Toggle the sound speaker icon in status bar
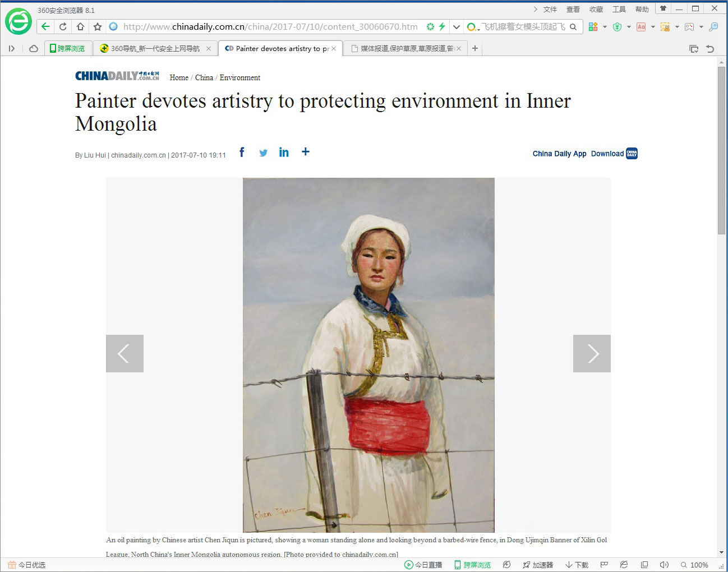The height and width of the screenshot is (572, 728). point(664,565)
